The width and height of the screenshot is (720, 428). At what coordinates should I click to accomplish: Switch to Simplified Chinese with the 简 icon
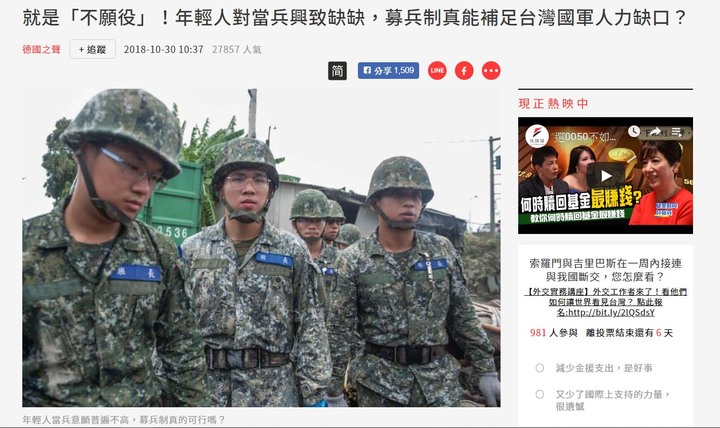337,71
